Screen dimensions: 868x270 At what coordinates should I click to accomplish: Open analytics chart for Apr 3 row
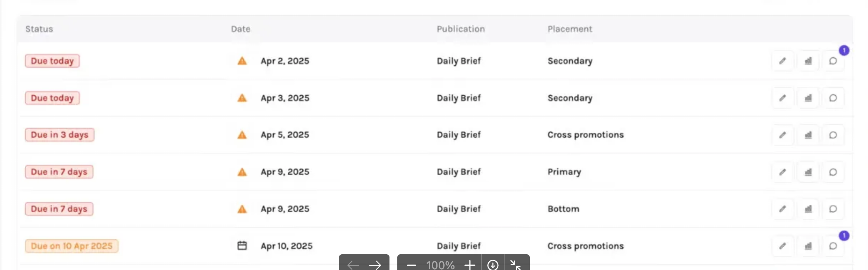click(808, 98)
